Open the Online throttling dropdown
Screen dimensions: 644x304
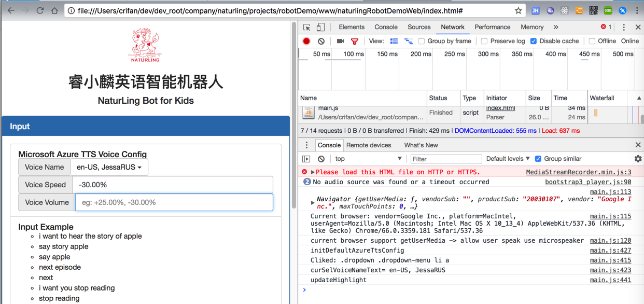pyautogui.click(x=630, y=41)
